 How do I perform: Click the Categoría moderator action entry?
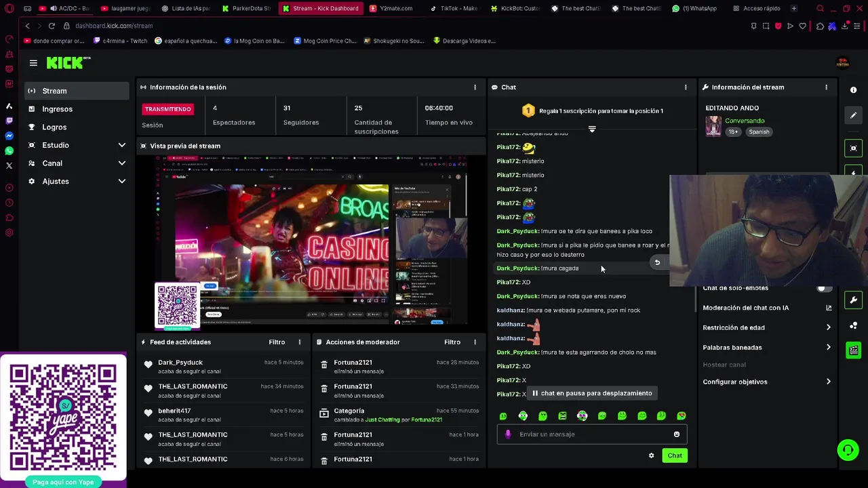[399, 415]
